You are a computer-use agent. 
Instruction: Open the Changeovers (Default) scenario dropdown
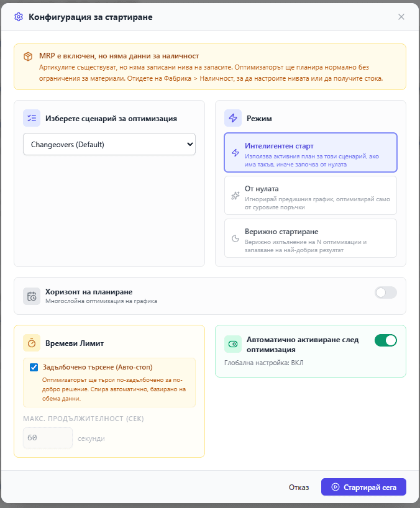[109, 144]
